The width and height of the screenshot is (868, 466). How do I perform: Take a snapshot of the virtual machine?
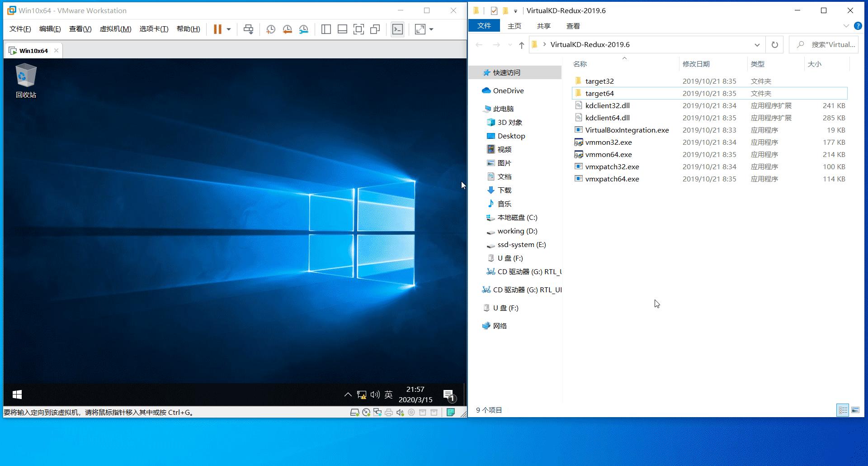click(x=271, y=29)
